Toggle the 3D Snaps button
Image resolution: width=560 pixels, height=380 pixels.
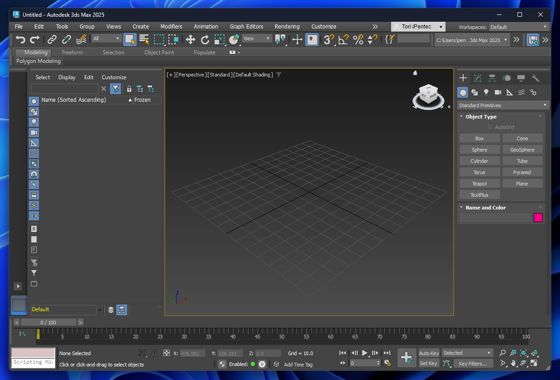[x=328, y=39]
